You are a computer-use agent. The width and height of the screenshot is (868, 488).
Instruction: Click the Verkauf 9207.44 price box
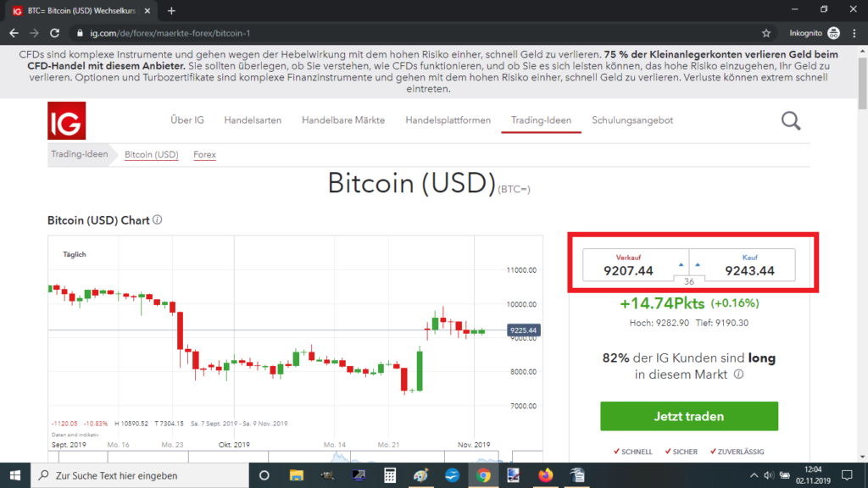pyautogui.click(x=635, y=265)
